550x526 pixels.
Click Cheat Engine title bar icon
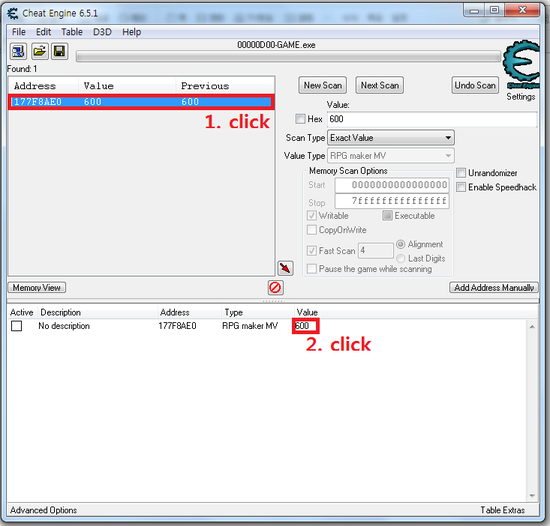coord(13,13)
